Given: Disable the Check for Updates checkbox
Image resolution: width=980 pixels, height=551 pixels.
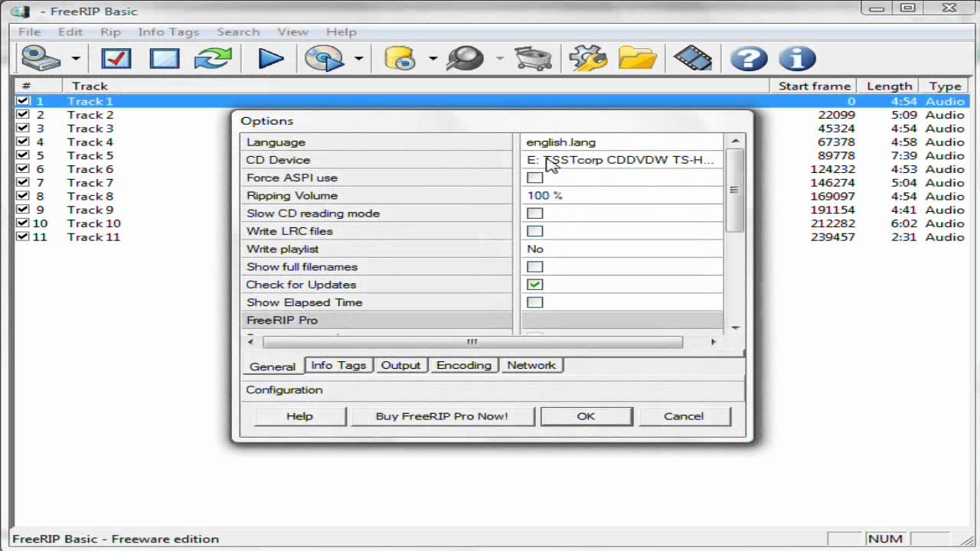Looking at the screenshot, I should pyautogui.click(x=535, y=285).
